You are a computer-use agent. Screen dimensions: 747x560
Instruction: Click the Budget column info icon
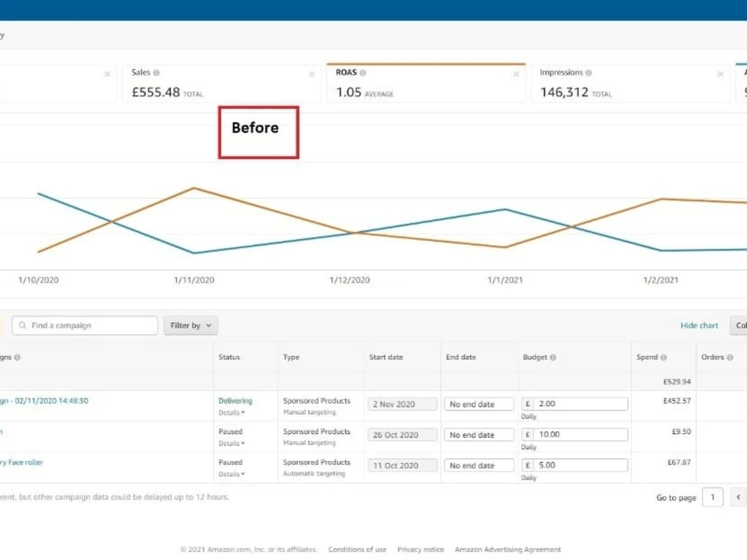tap(553, 358)
